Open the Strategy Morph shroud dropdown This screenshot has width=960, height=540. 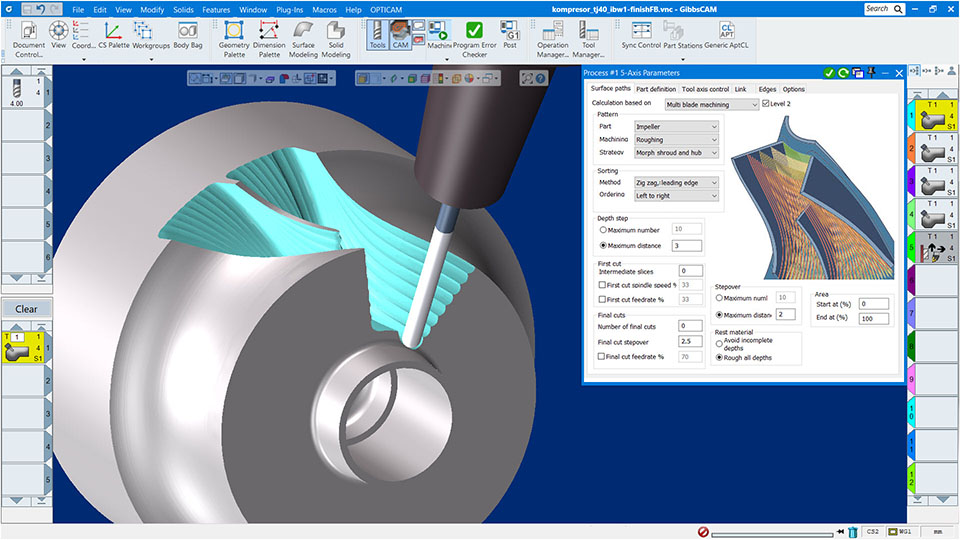pyautogui.click(x=676, y=152)
